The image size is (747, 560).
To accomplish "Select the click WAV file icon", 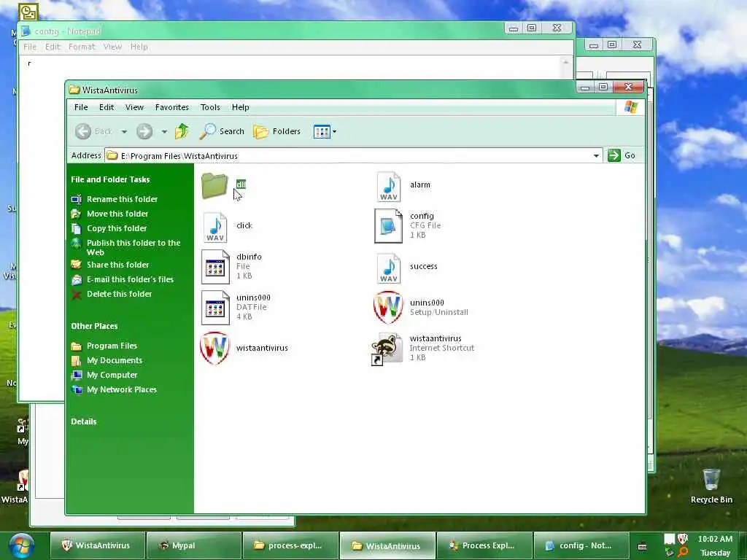I will click(x=215, y=227).
